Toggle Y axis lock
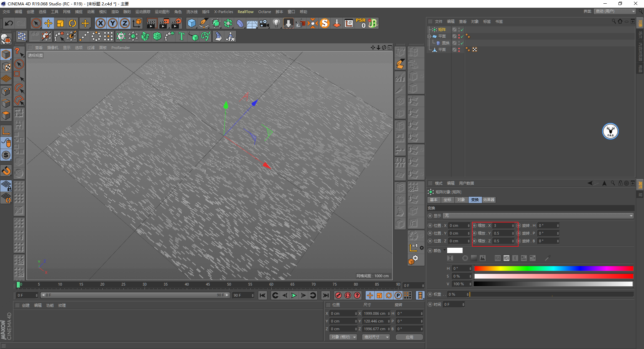 coord(113,23)
